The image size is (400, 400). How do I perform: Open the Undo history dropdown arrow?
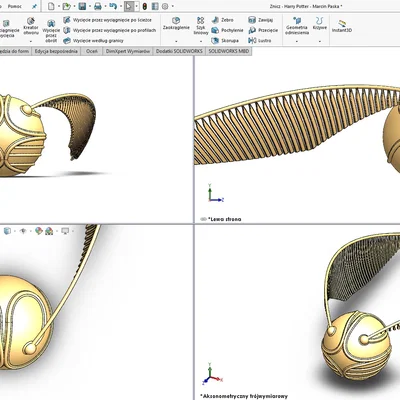121,6
